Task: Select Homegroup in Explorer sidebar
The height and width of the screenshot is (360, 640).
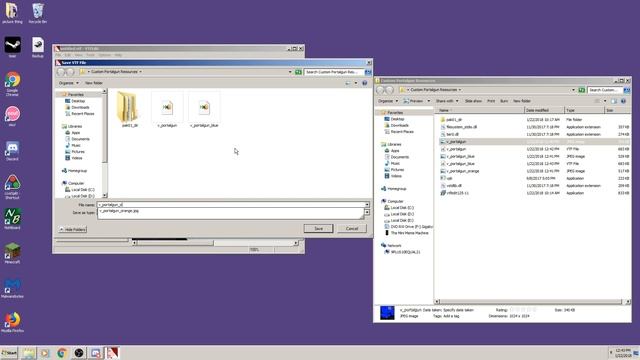Action: point(396,189)
